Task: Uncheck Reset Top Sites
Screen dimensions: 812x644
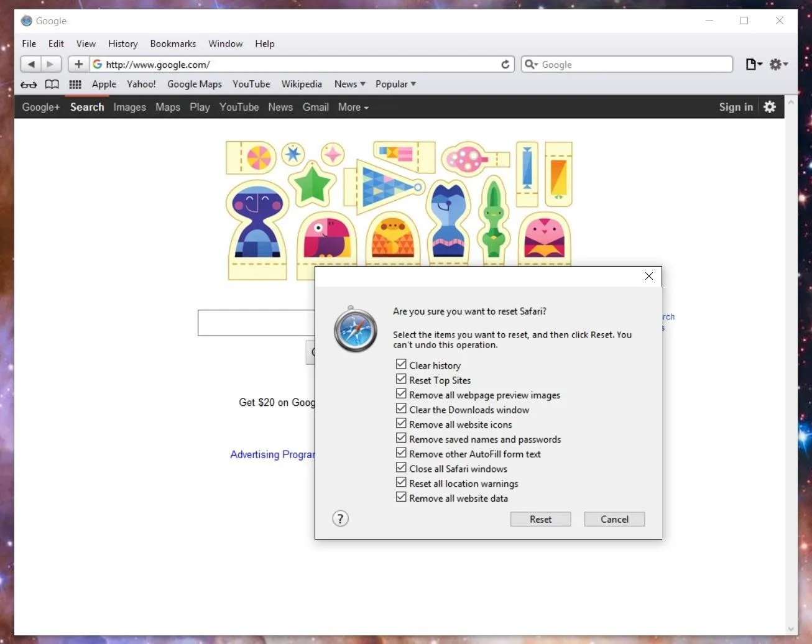Action: tap(401, 379)
